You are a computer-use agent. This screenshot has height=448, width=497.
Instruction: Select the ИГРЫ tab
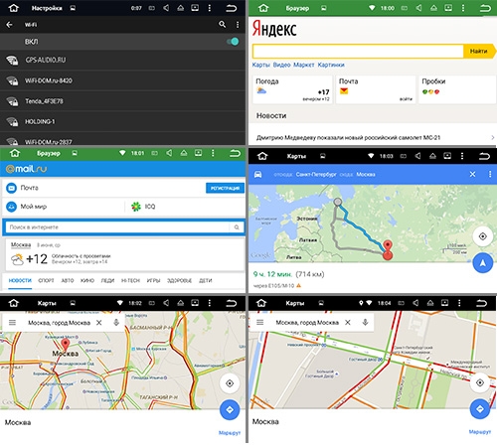pos(153,281)
